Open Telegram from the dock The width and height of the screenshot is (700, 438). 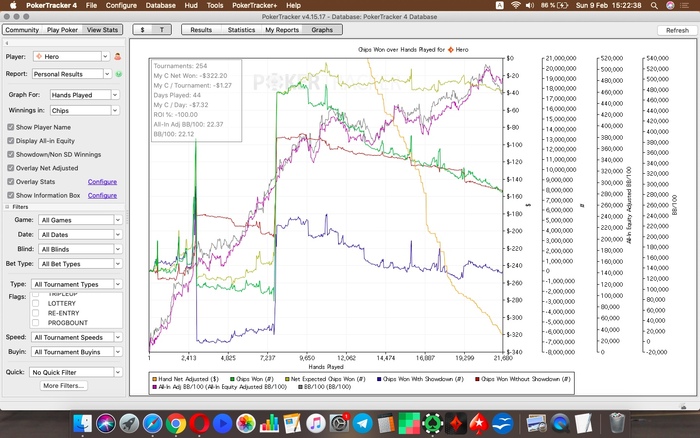pos(362,423)
